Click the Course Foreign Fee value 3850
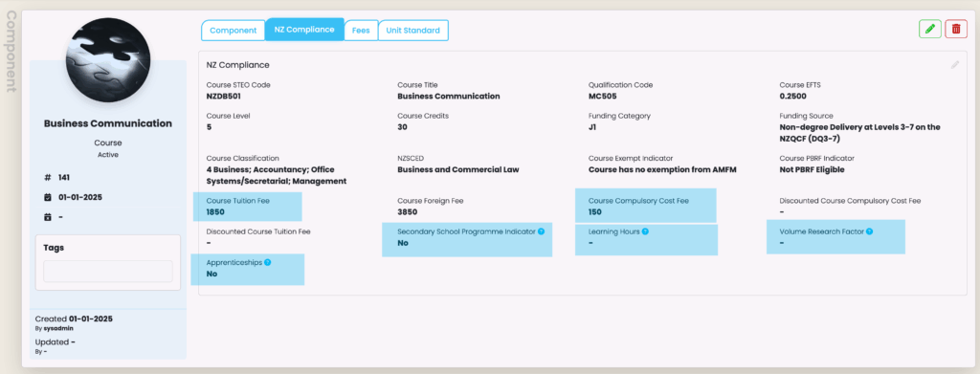This screenshot has height=374, width=980. (407, 211)
